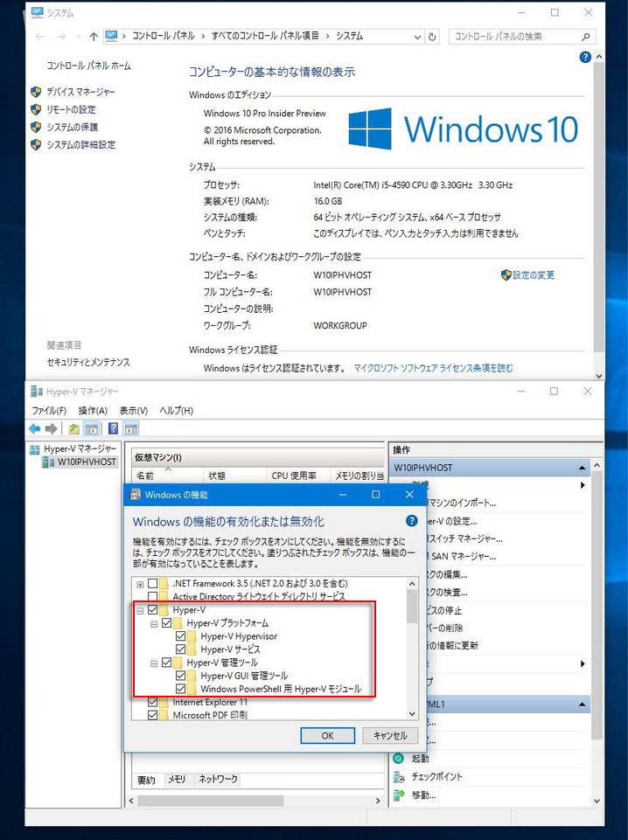628x840 pixels.
Task: Click the up-one-level folder icon in Hyper-V toolbar
Action: [74, 428]
